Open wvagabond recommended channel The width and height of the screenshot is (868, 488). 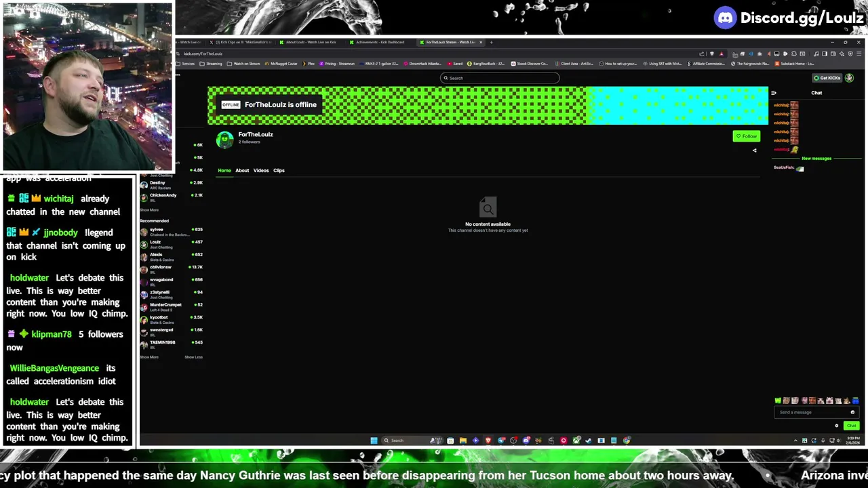(x=171, y=282)
